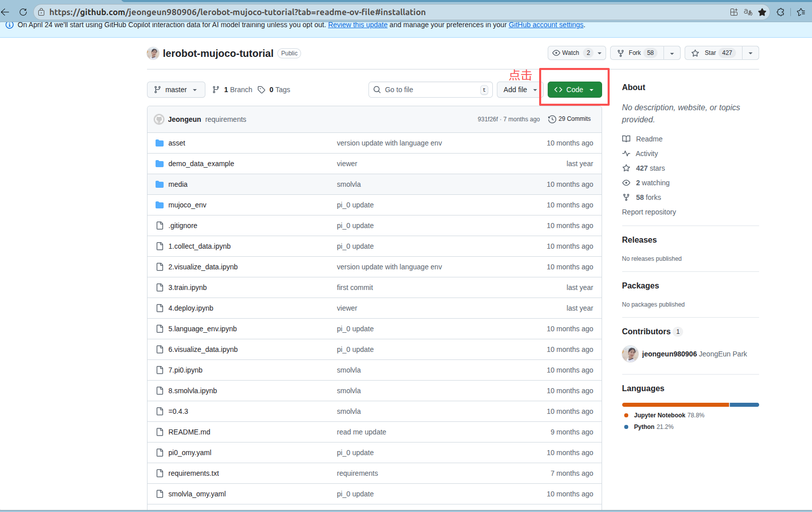The image size is (812, 512).
Task: Click the media folder icon
Action: coord(160,184)
